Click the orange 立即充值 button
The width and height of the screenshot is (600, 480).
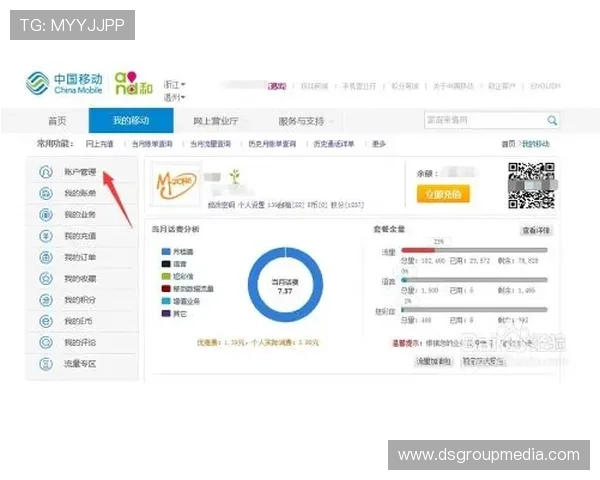click(x=443, y=194)
